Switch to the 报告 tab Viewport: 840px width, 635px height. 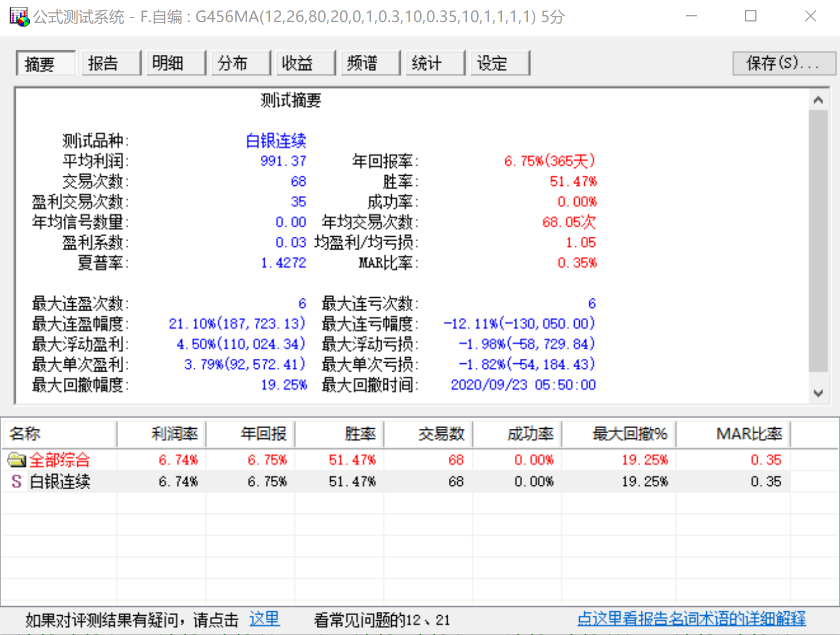[111, 63]
